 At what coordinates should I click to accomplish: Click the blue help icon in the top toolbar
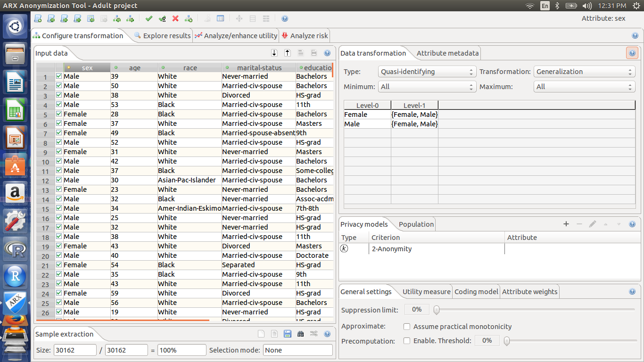click(x=285, y=18)
